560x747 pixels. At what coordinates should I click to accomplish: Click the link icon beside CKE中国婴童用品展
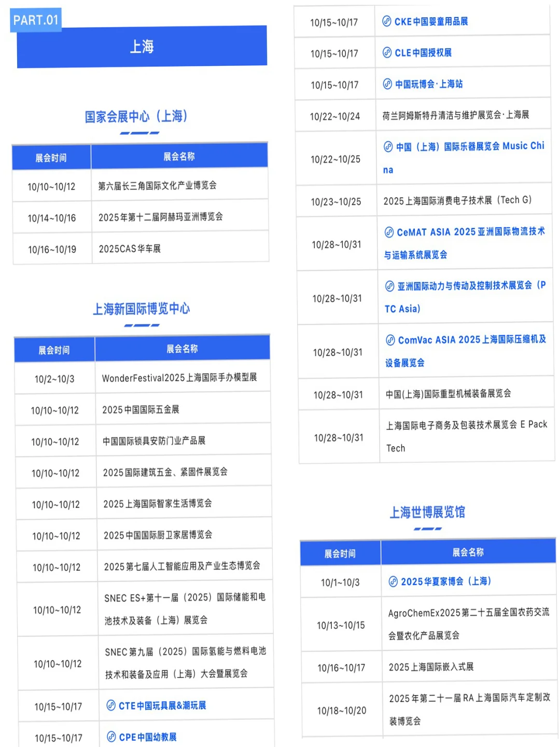(x=388, y=22)
